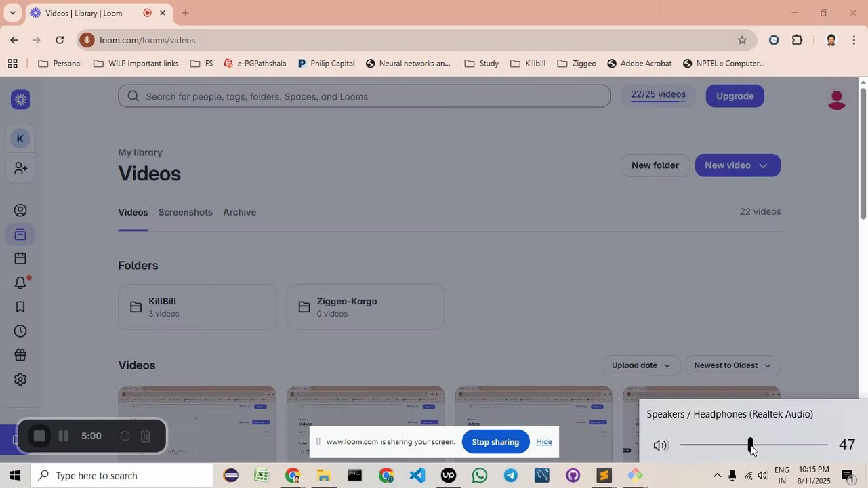This screenshot has height=488, width=868.
Task: Open the Adobe Acrobat bookmark
Action: [640, 64]
